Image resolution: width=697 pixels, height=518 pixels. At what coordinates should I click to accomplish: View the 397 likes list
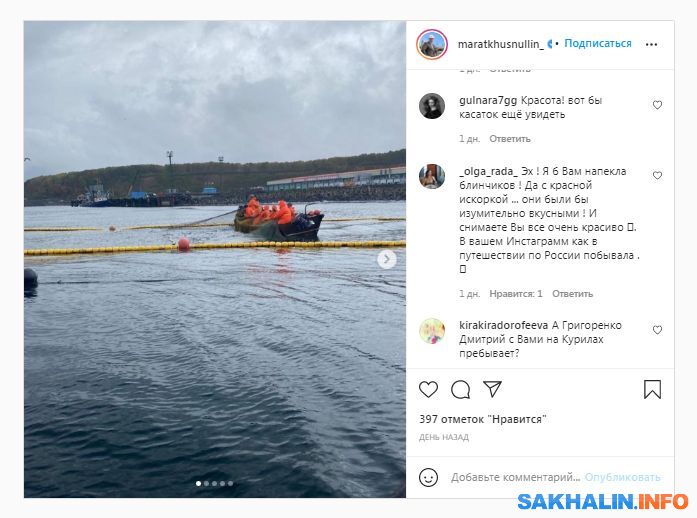482,419
